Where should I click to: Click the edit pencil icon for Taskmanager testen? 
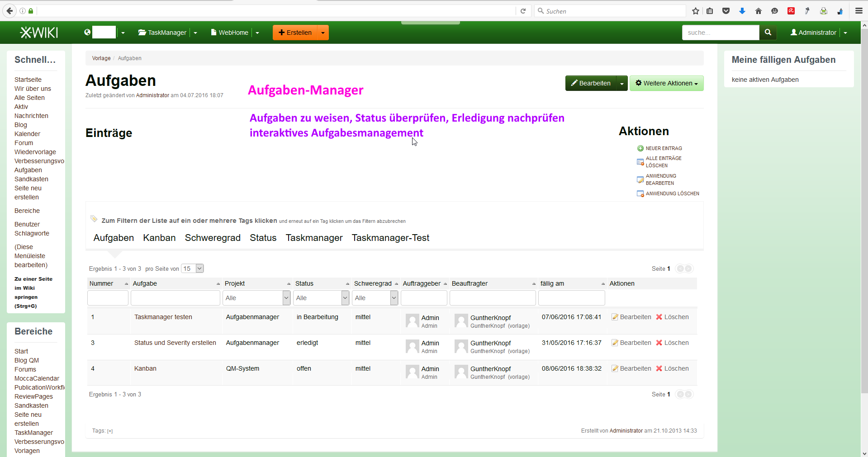click(x=615, y=317)
